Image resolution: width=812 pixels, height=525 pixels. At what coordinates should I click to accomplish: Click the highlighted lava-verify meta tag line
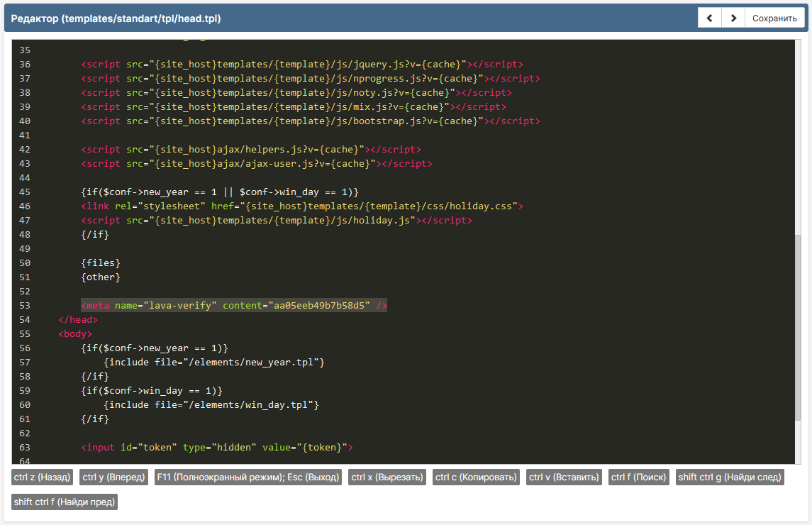[234, 305]
